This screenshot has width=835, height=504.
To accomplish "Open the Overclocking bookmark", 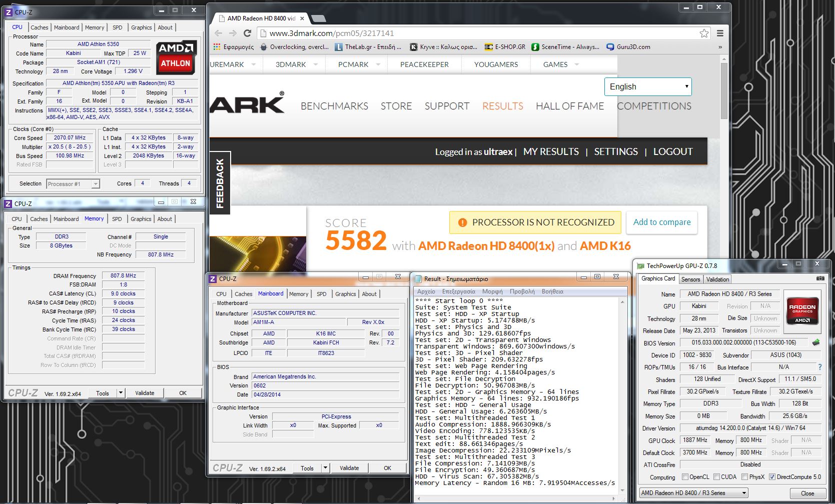I will point(294,46).
